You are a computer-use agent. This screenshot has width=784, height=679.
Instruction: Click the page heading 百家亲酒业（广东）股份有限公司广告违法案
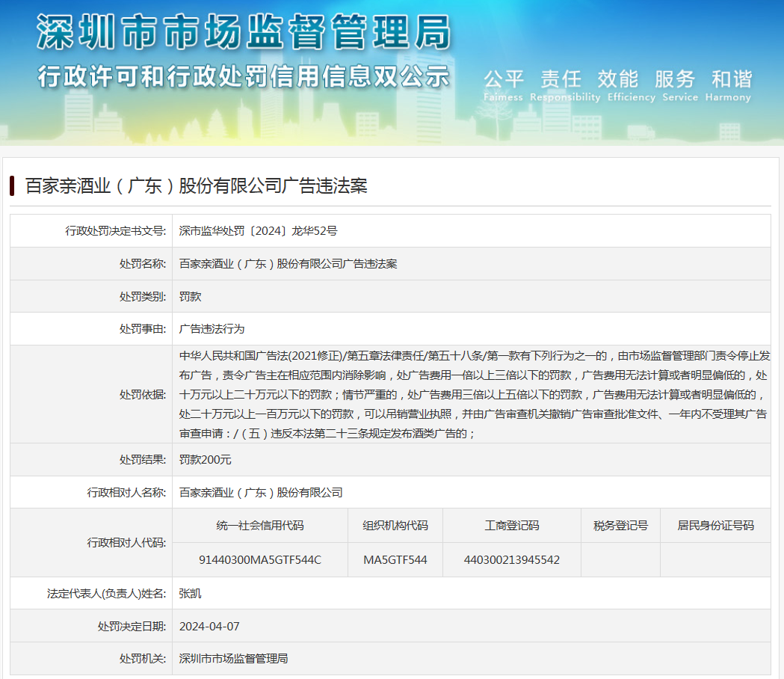(x=196, y=185)
